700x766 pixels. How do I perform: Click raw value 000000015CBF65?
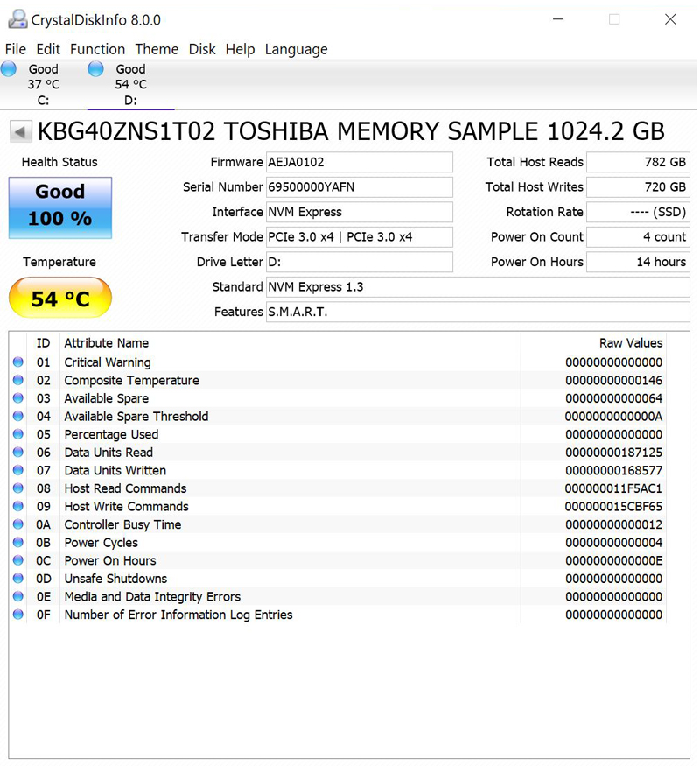tap(613, 507)
